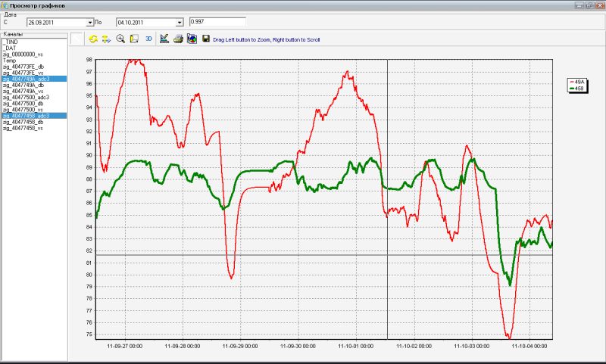
Task: Select the _TIND channel entry
Action: [x=11, y=42]
